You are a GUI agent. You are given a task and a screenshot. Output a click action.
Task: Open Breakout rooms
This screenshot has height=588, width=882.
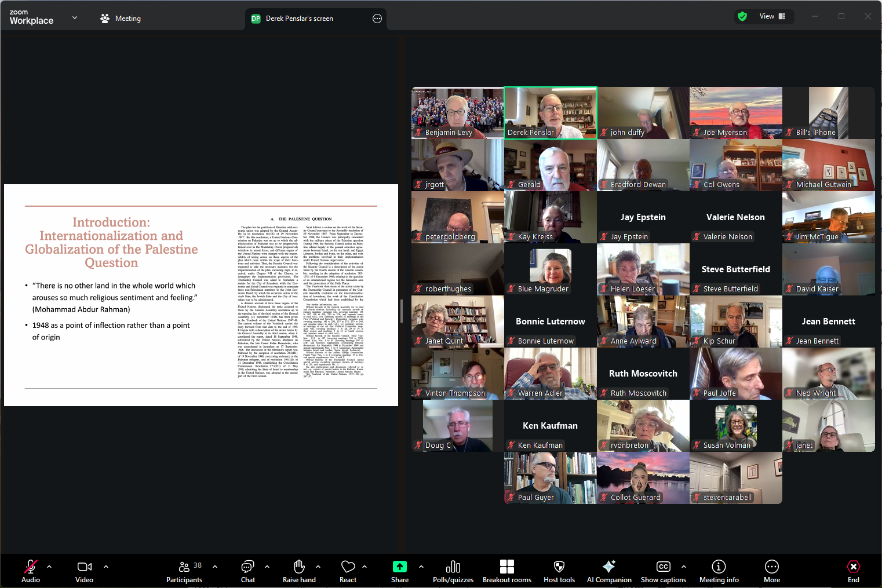[x=506, y=567]
